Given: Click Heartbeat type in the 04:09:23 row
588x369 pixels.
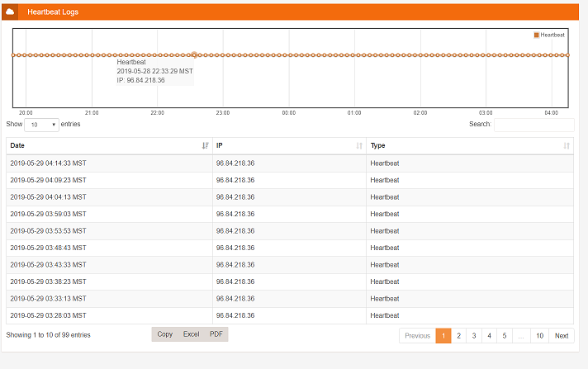Looking at the screenshot, I should coord(385,180).
